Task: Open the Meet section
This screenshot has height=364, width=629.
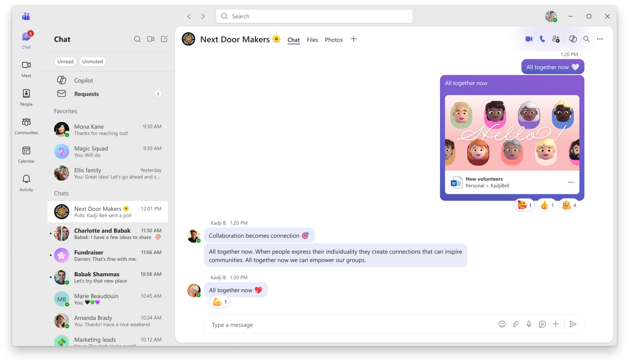Action: click(x=26, y=69)
